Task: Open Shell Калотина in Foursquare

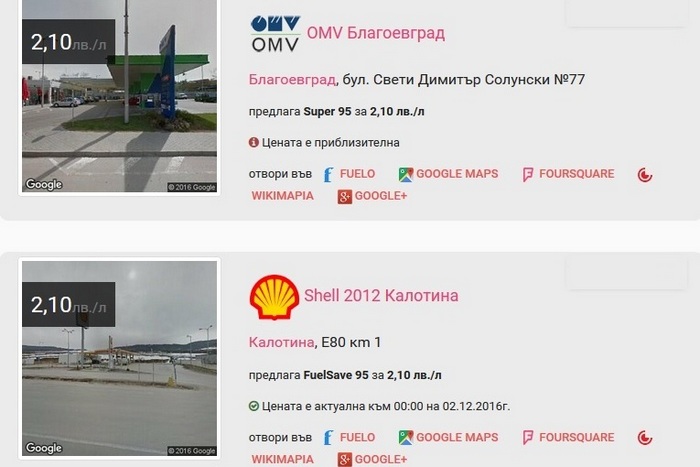Action: (x=568, y=438)
